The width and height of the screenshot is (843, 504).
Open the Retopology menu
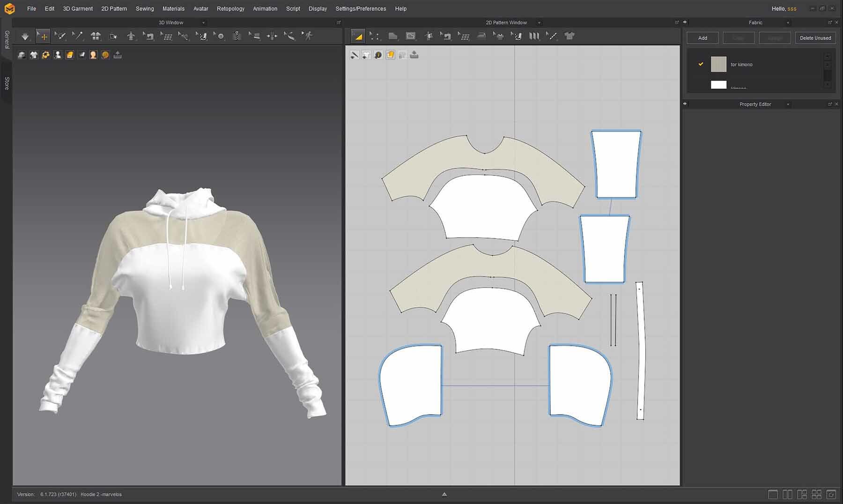click(230, 8)
